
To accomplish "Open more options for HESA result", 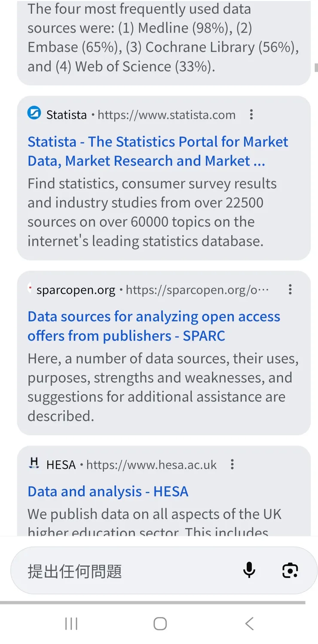I will point(232,465).
